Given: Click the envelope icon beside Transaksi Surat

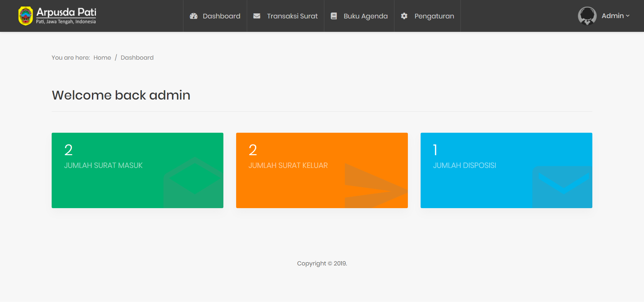Looking at the screenshot, I should coord(257,16).
